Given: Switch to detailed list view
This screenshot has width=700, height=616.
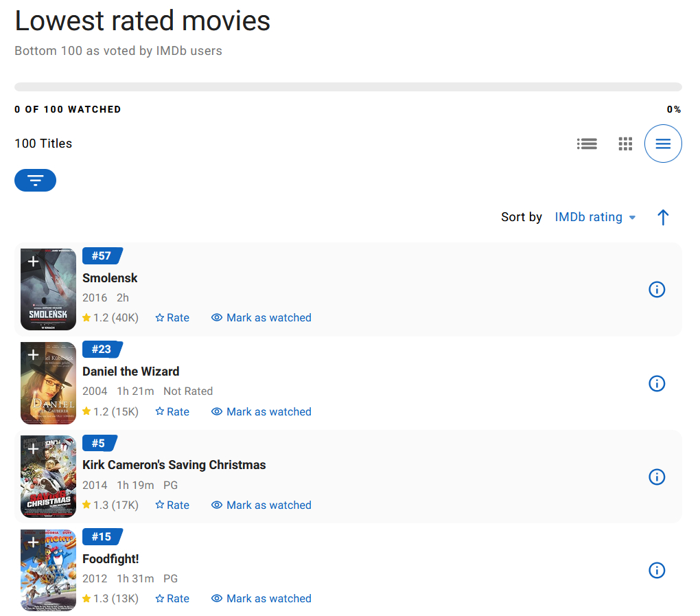Looking at the screenshot, I should [x=587, y=144].
